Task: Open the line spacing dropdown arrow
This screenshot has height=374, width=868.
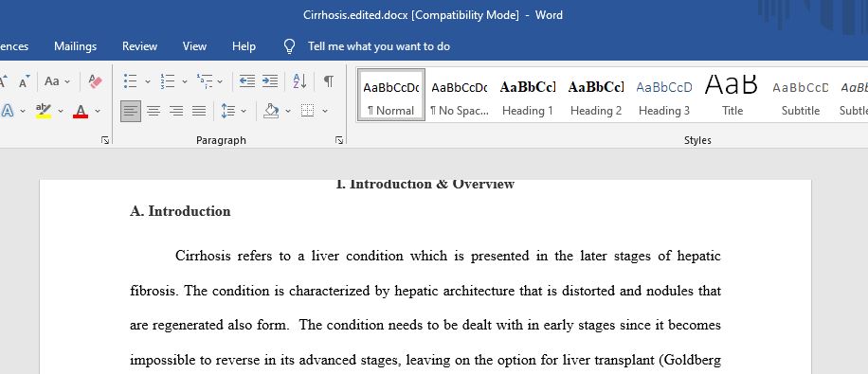Action: click(244, 111)
